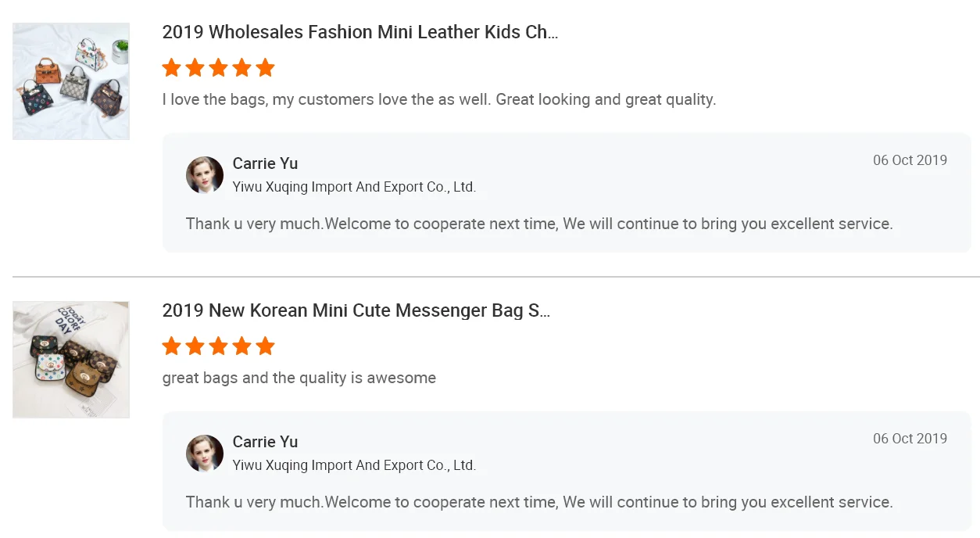Click first star of the second review rating
This screenshot has width=980, height=538.
pos(172,346)
